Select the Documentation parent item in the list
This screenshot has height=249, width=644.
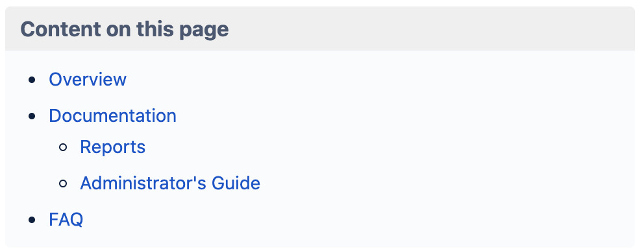point(112,115)
